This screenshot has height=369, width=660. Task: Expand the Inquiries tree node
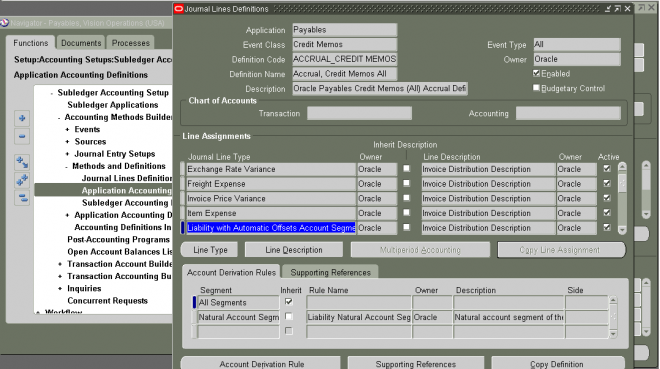point(60,289)
